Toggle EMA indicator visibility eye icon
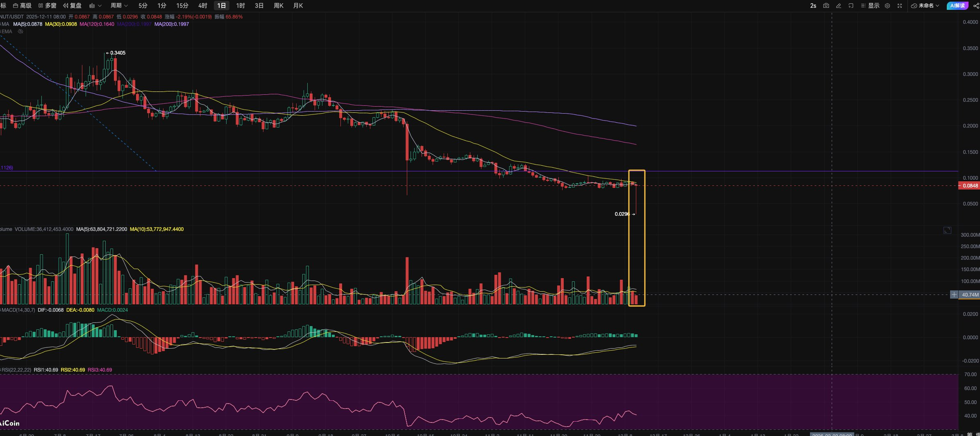The image size is (980, 436). [x=20, y=32]
